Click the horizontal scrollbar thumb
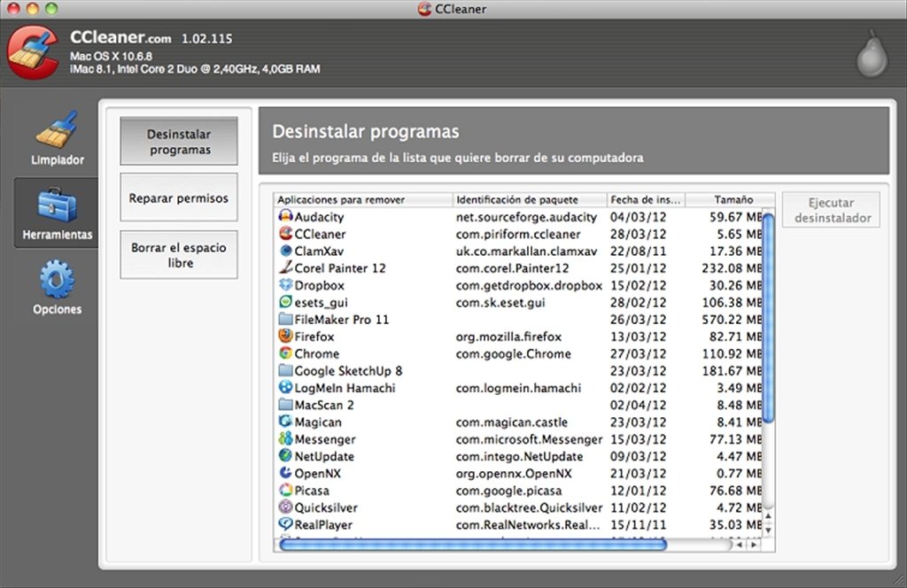 [x=473, y=544]
